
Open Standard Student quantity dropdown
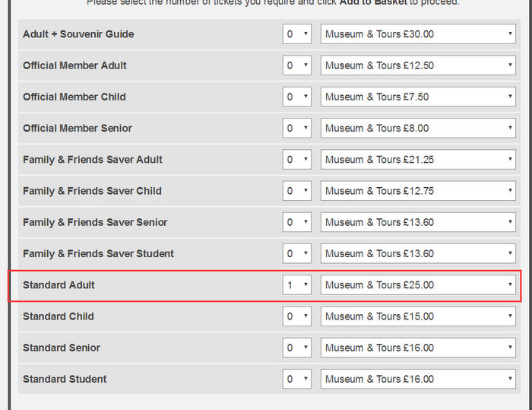click(296, 379)
